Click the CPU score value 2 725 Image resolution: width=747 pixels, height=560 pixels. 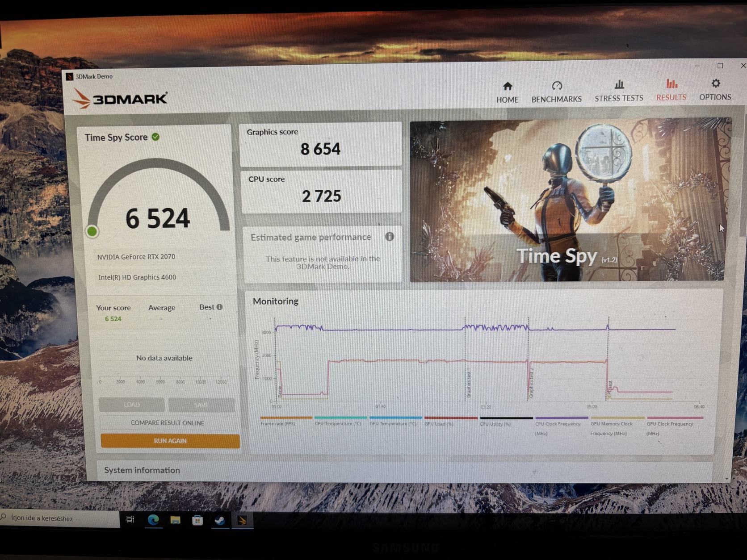pos(321,196)
